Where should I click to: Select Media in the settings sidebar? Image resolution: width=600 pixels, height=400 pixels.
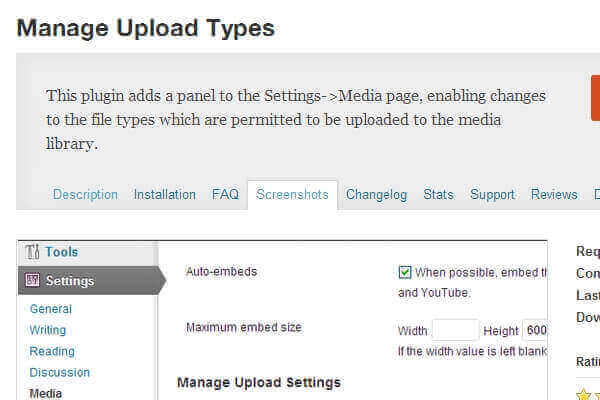click(x=46, y=393)
